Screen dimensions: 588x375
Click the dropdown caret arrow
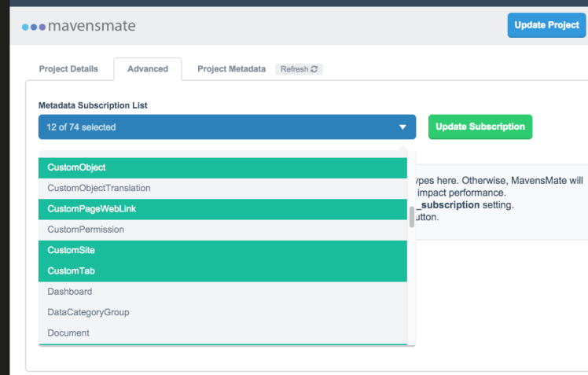point(402,127)
